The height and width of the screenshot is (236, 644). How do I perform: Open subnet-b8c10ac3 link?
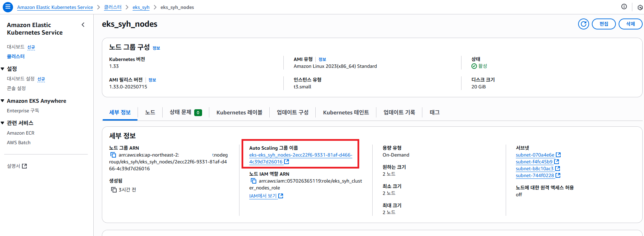[x=535, y=169]
